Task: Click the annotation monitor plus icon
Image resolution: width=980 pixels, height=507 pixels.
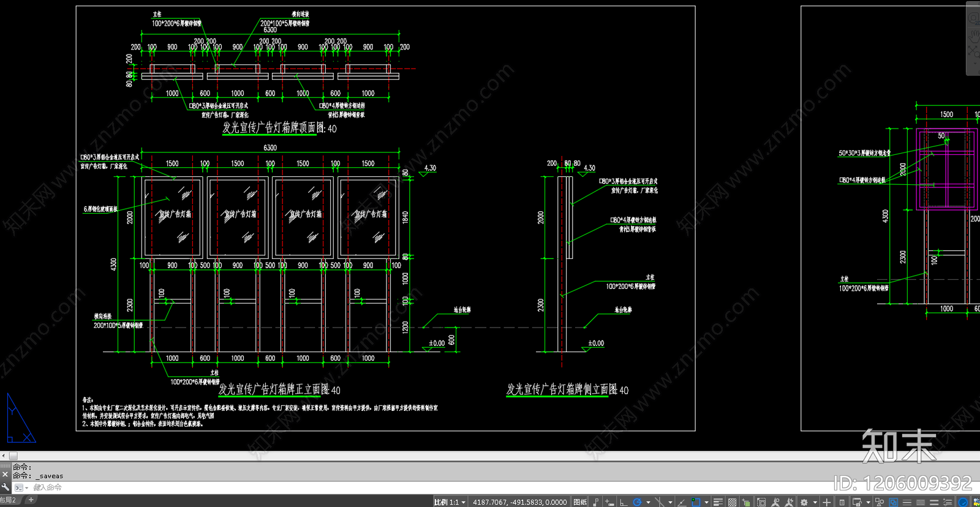Action: click(827, 502)
